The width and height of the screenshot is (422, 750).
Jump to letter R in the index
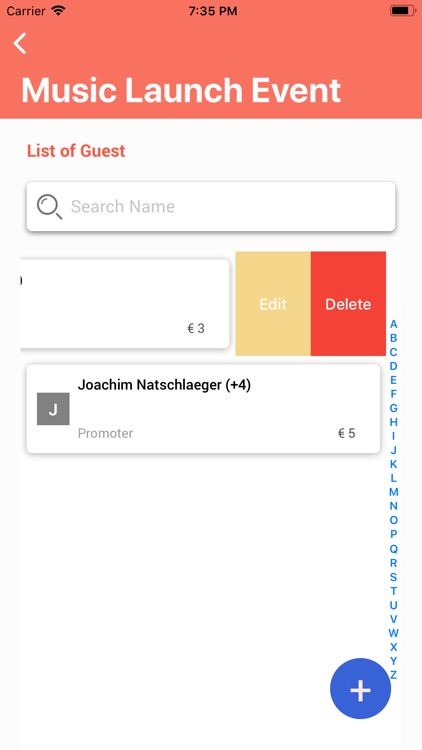pos(393,562)
